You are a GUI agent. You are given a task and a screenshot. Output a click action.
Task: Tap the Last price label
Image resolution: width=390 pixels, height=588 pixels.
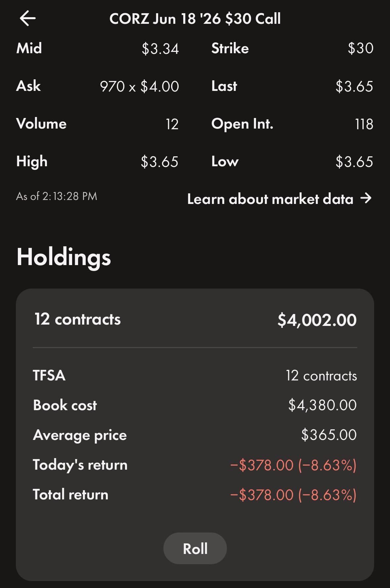224,86
